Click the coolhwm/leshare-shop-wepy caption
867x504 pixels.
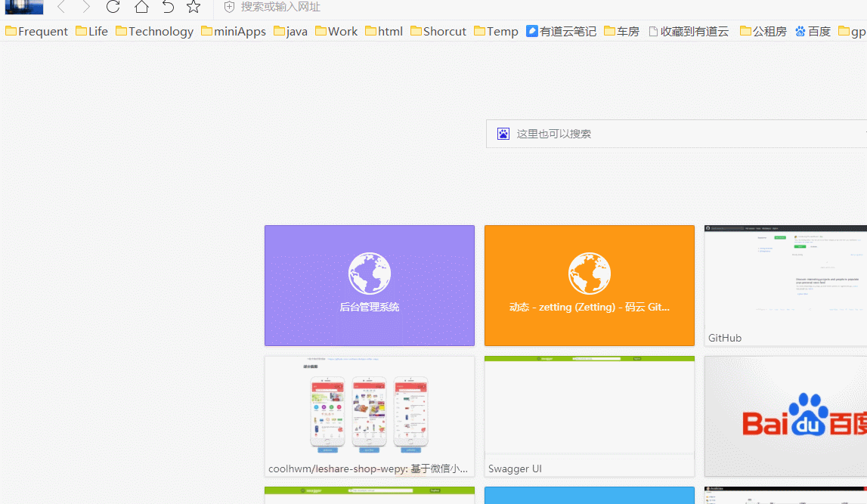pos(367,468)
